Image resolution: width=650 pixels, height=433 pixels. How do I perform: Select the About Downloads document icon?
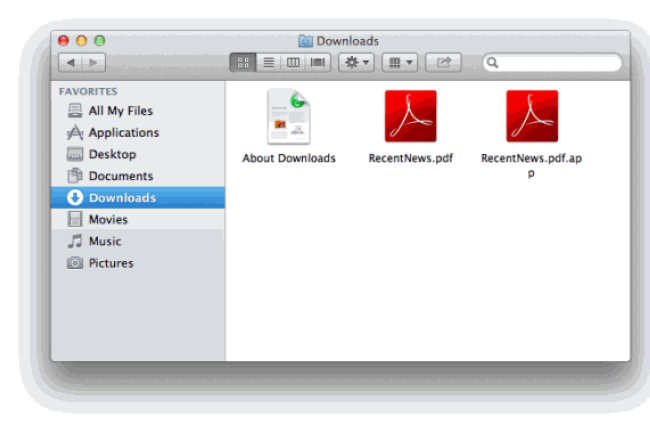[289, 117]
